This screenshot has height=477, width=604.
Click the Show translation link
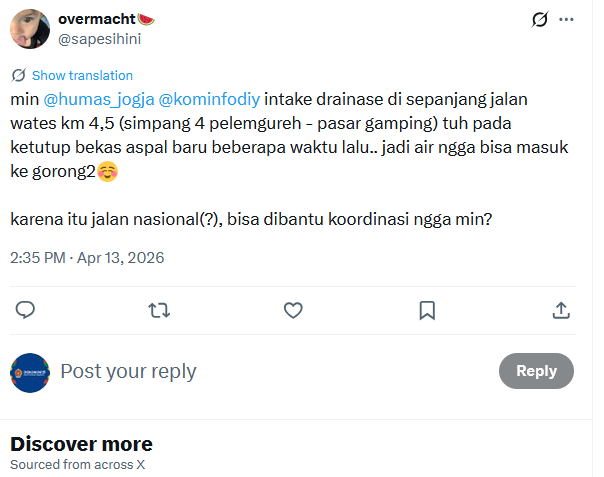click(x=82, y=75)
